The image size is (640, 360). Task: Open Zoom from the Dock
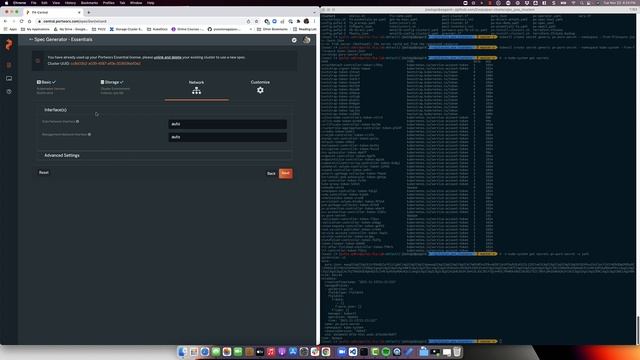342,351
